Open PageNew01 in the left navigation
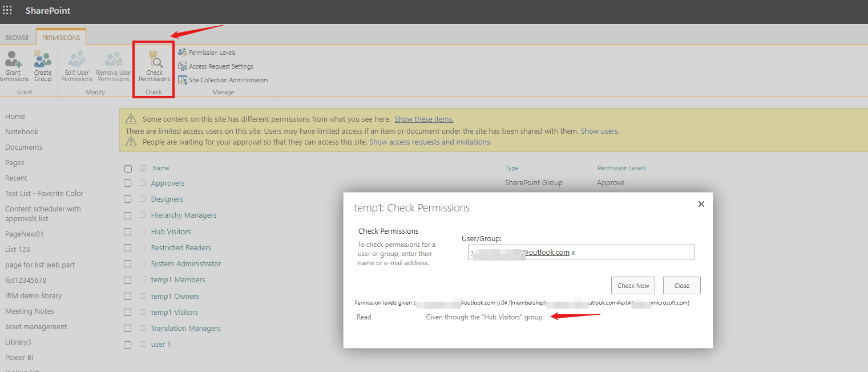 pos(25,234)
